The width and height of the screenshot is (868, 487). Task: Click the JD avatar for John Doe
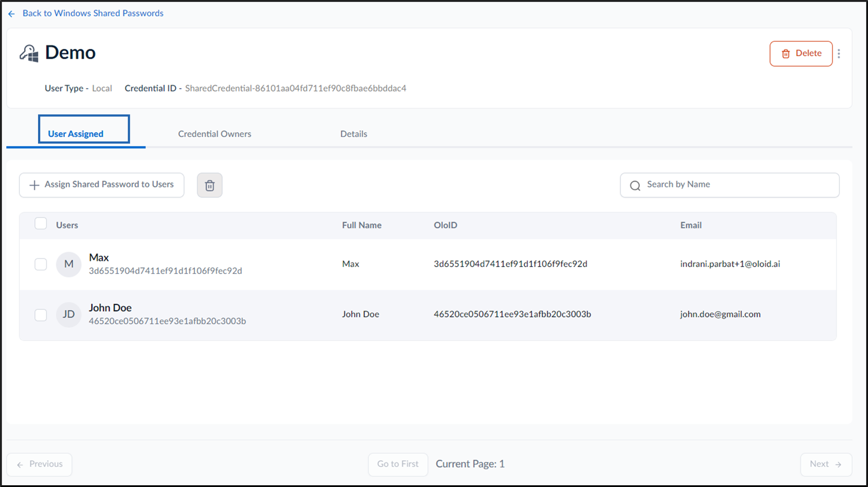(69, 314)
